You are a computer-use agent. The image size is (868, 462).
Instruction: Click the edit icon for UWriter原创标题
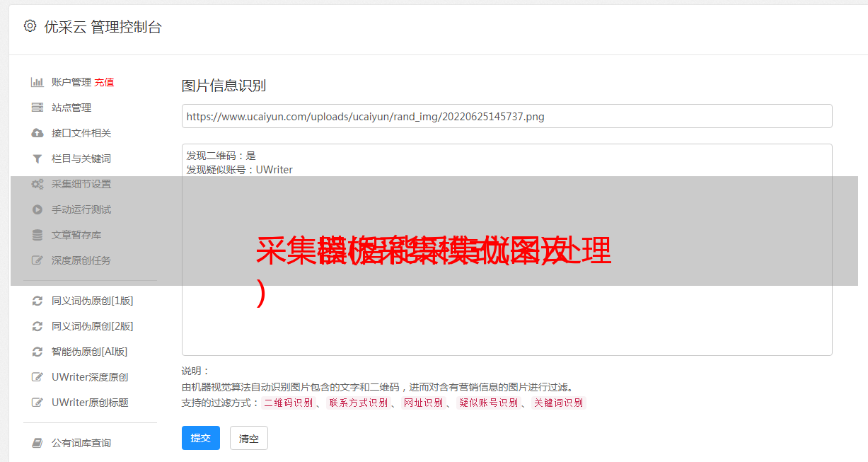point(37,403)
